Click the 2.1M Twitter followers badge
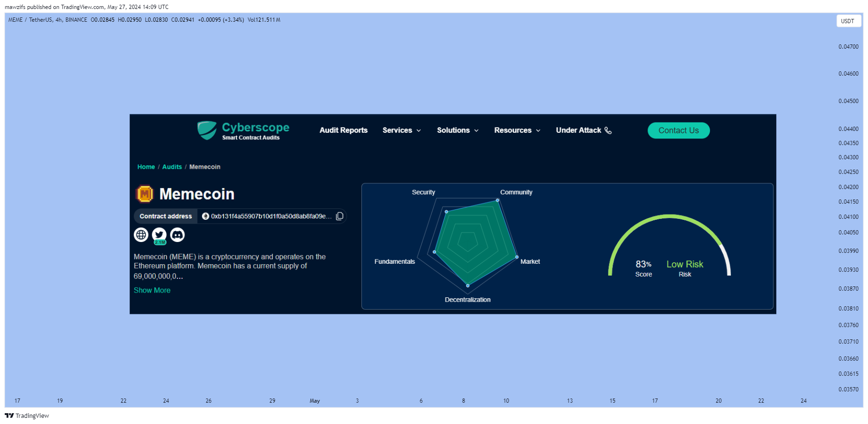868x424 pixels. point(160,242)
